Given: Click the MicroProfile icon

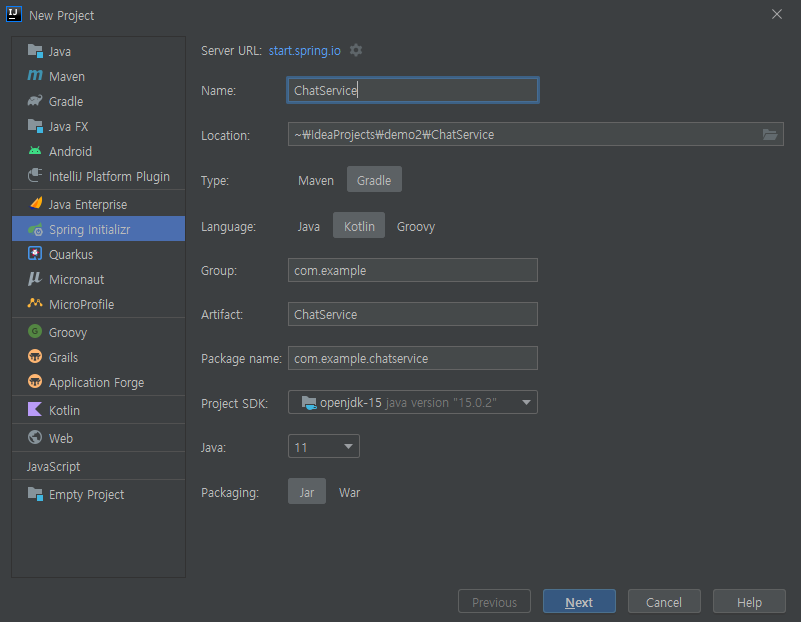Looking at the screenshot, I should [x=35, y=303].
